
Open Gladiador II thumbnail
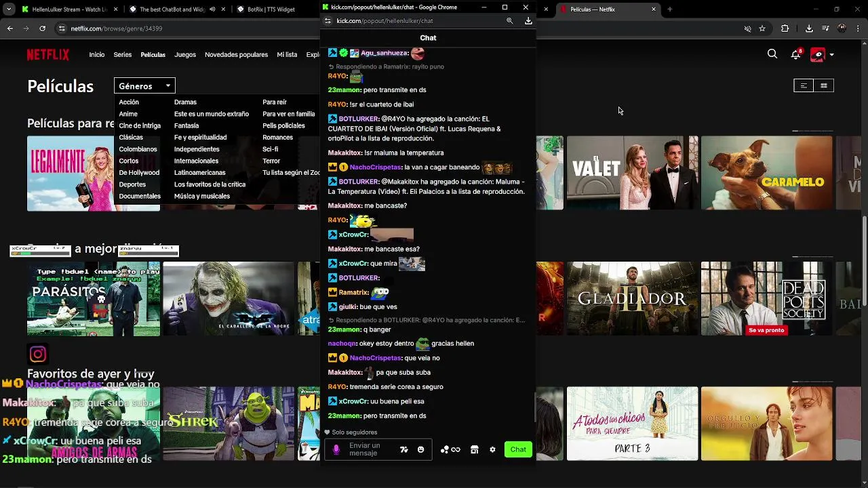tap(631, 299)
